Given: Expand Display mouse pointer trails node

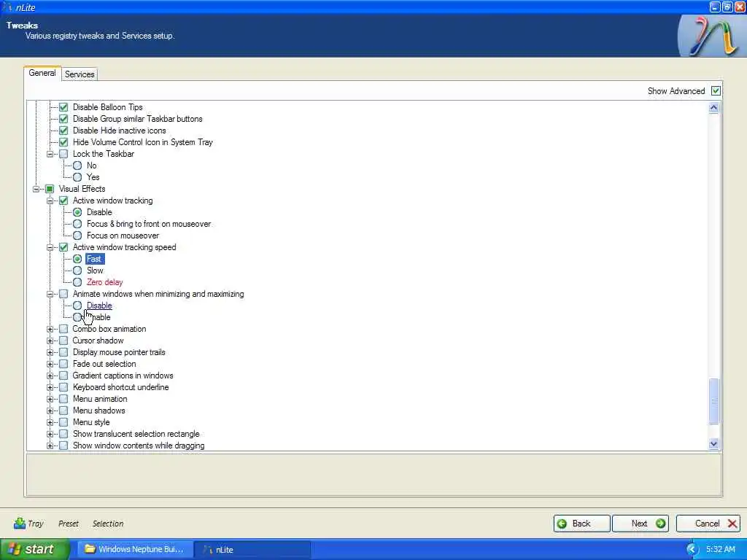Looking at the screenshot, I should tap(50, 352).
